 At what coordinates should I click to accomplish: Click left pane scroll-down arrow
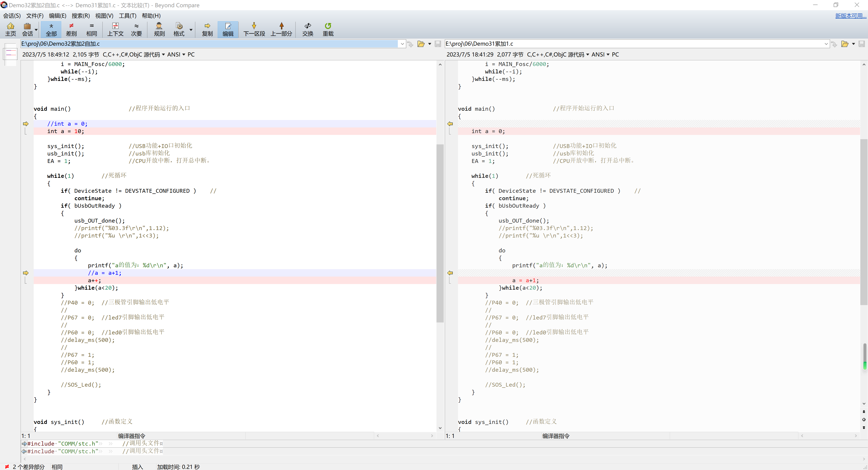click(x=440, y=428)
